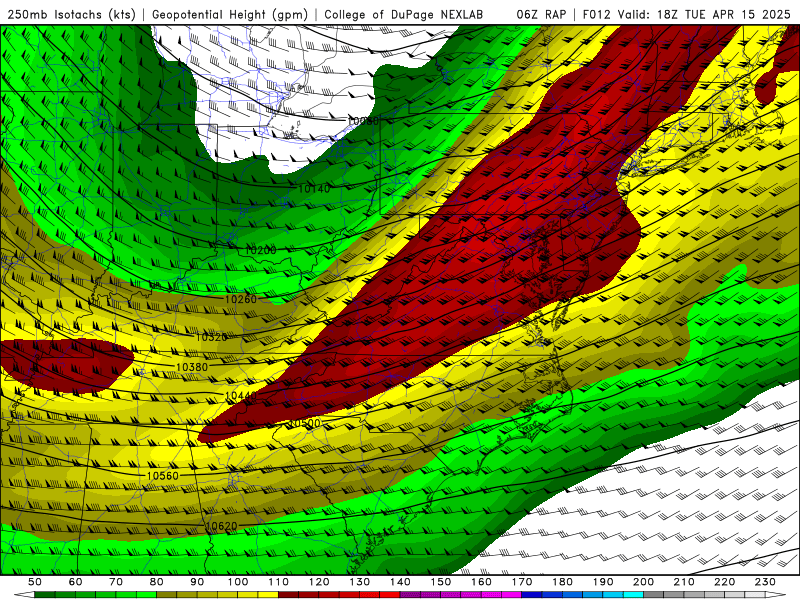The width and height of the screenshot is (800, 600).
Task: Click the 10500 height contour label
Action: pos(305,423)
